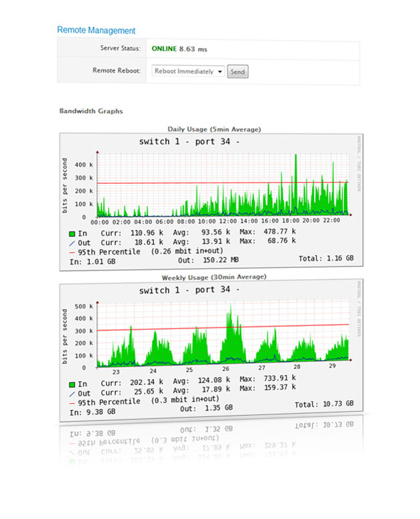Image resolution: width=420 pixels, height=519 pixels.
Task: Click day 26 on the weekly graph x-axis
Action: pos(226,370)
